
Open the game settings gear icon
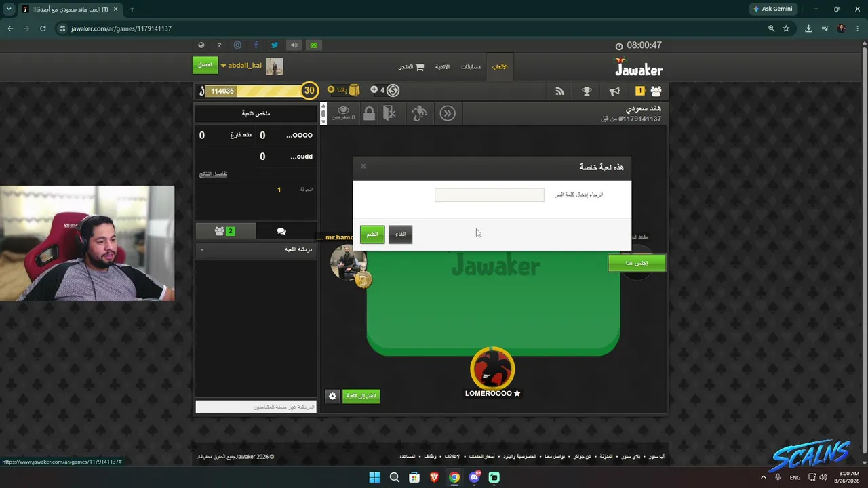point(332,396)
